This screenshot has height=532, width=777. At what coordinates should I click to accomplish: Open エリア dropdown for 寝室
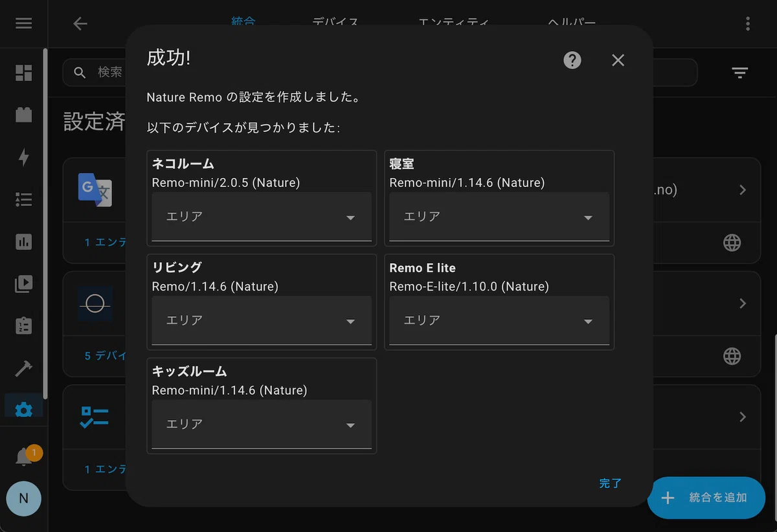[x=499, y=217]
